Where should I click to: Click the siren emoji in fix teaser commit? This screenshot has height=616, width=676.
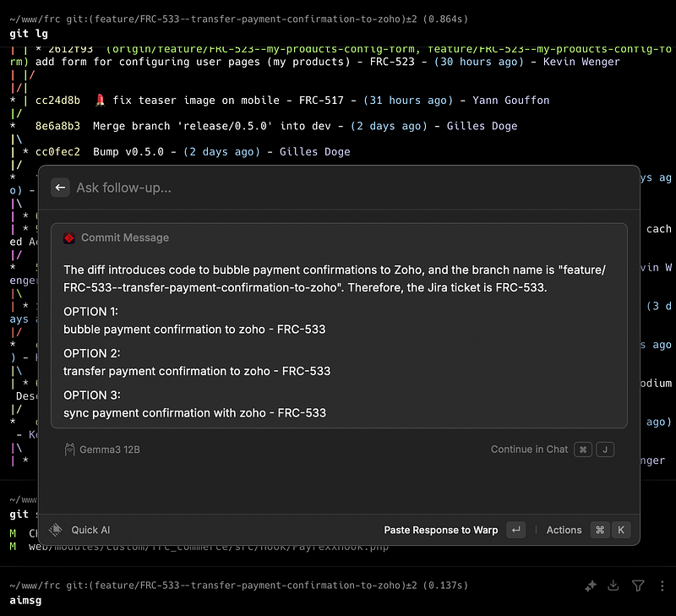coord(100,100)
